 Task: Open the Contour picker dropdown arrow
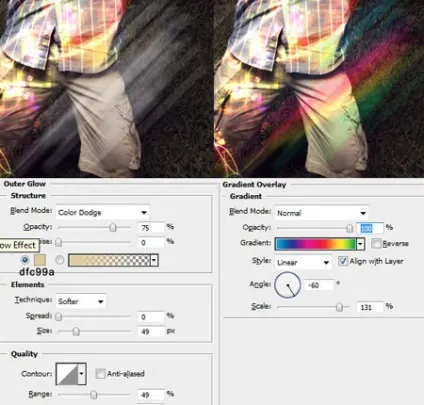(x=82, y=374)
